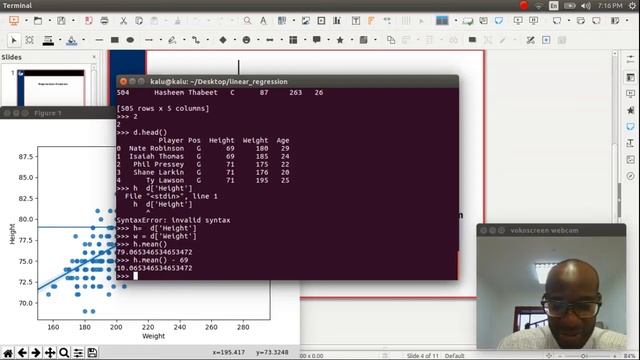Open slideshow start dropdown arrow
640x360 pixels.
click(x=26, y=20)
